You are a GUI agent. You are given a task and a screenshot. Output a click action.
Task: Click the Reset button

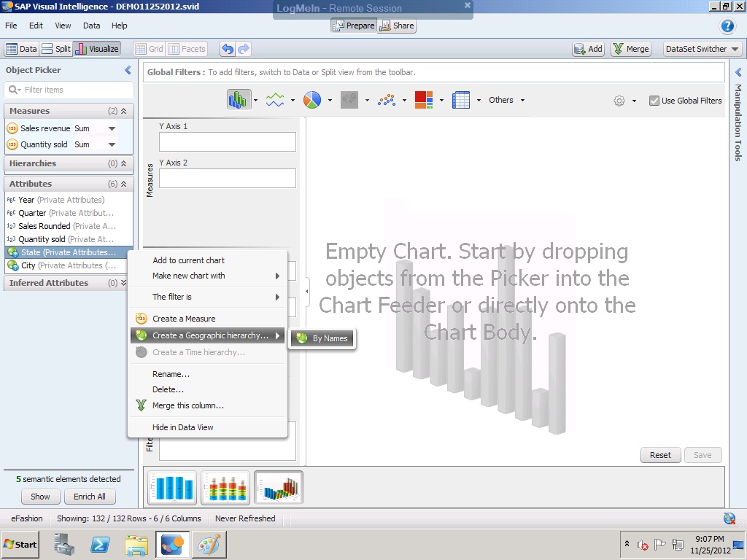[660, 455]
